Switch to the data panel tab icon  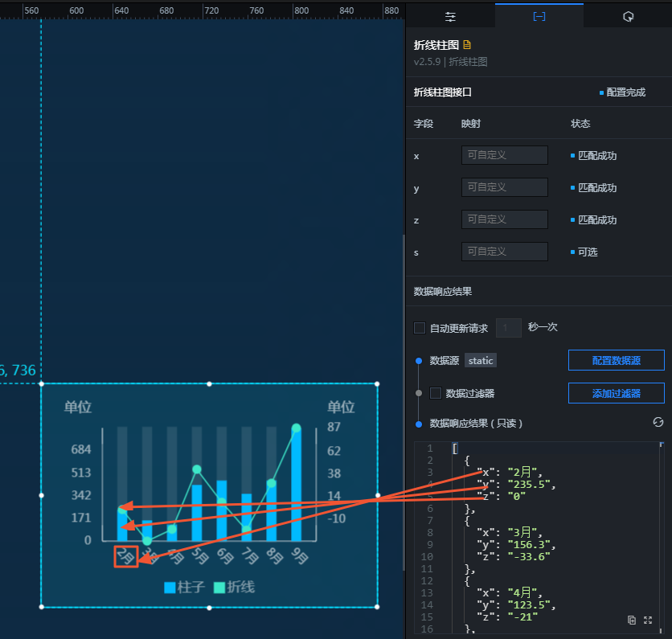pyautogui.click(x=539, y=16)
